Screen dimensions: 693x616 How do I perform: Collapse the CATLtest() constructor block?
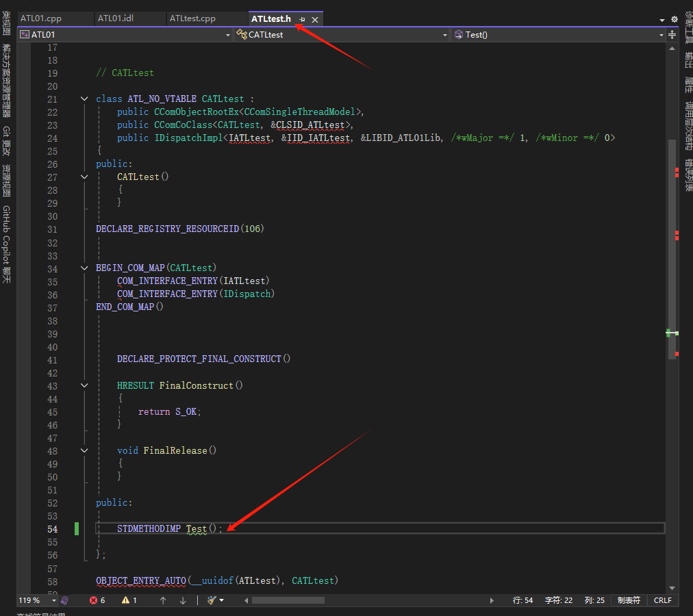[x=84, y=177]
